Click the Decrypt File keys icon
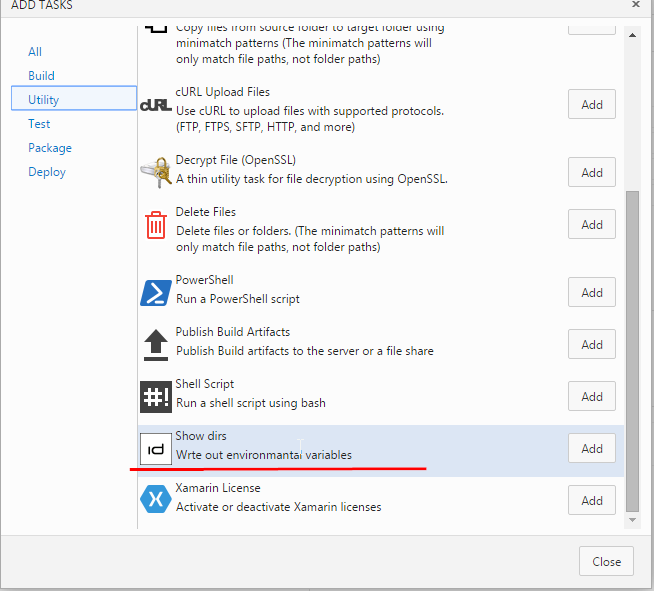Viewport: 654px width, 591px height. (x=156, y=172)
